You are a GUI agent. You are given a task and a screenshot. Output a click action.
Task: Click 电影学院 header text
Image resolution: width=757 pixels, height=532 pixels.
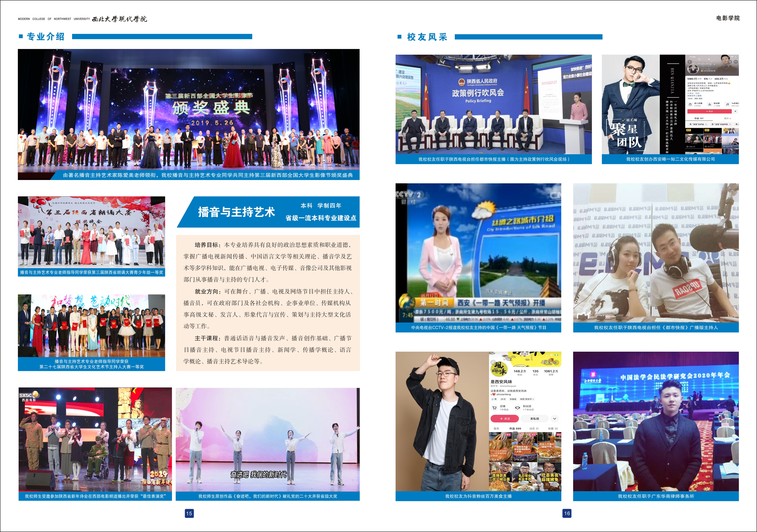(728, 18)
